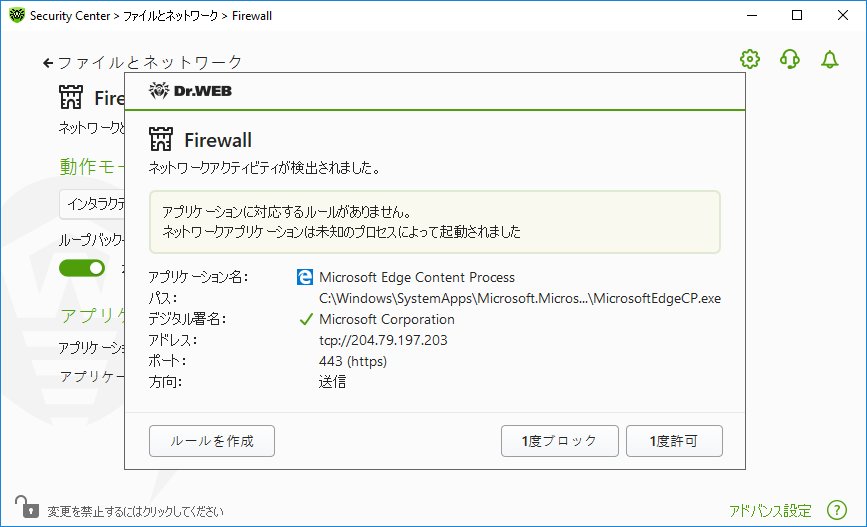The height and width of the screenshot is (527, 867).
Task: Click the settings gear icon
Action: [750, 60]
